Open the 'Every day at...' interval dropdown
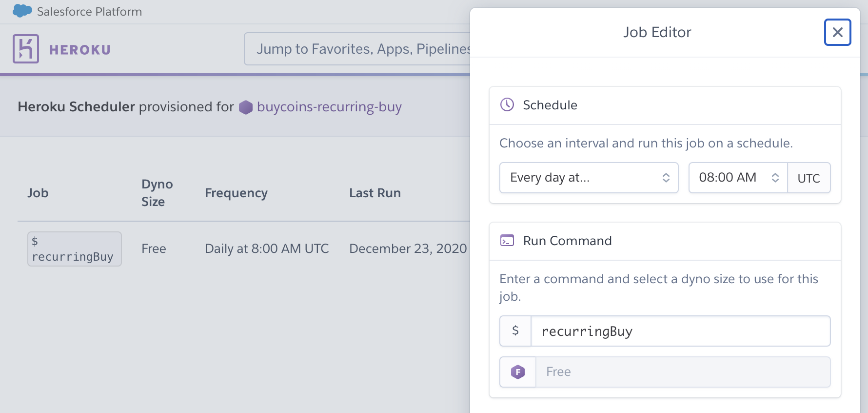Screen dimensions: 868x413 tap(589, 178)
